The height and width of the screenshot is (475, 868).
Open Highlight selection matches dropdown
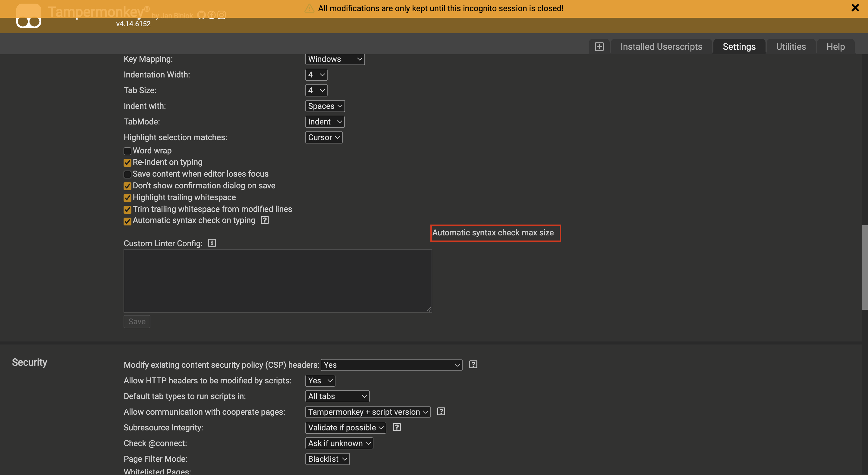click(324, 137)
